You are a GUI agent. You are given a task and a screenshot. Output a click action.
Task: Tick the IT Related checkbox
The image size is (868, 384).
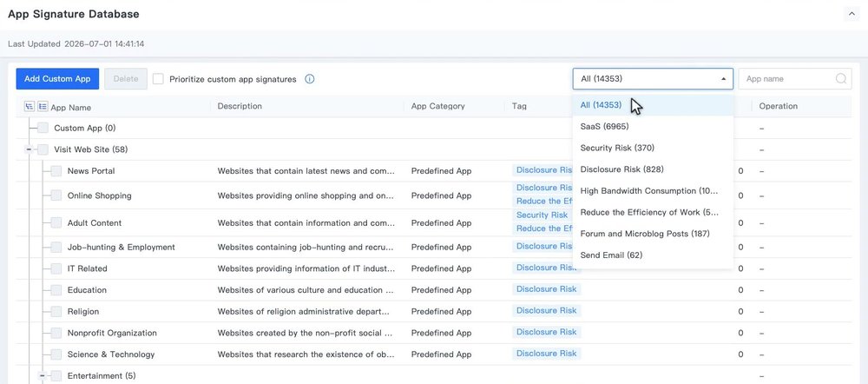pyautogui.click(x=56, y=268)
